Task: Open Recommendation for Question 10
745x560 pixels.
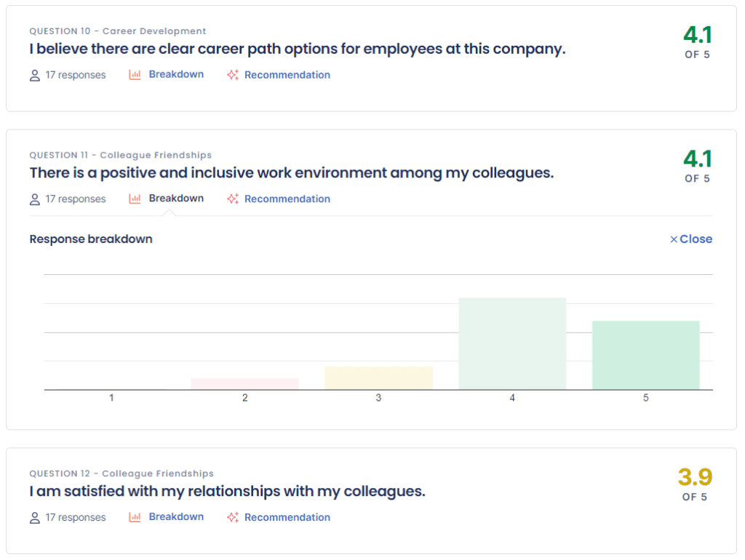Action: tap(287, 75)
